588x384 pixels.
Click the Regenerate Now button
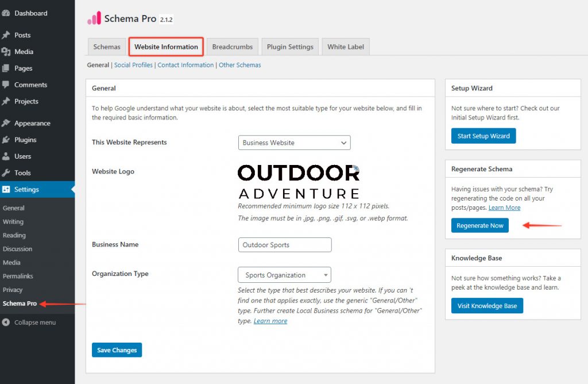(480, 226)
